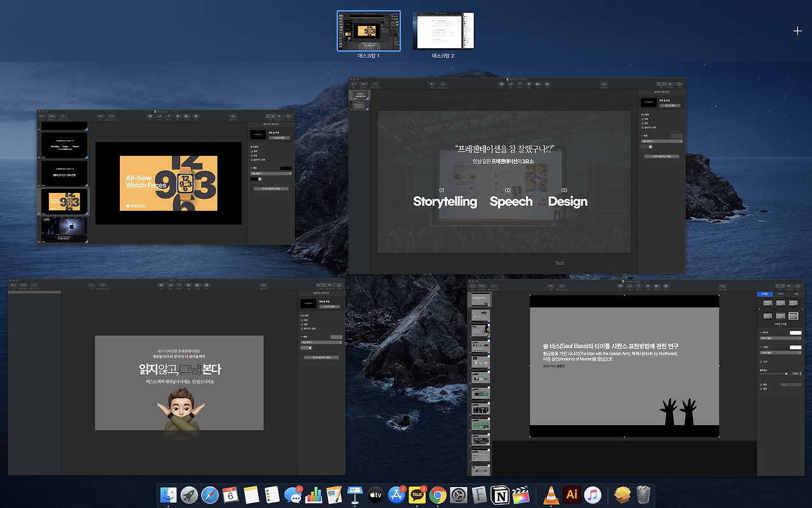
Task: Select 데스크탑 1 space thumbnail
Action: click(369, 30)
